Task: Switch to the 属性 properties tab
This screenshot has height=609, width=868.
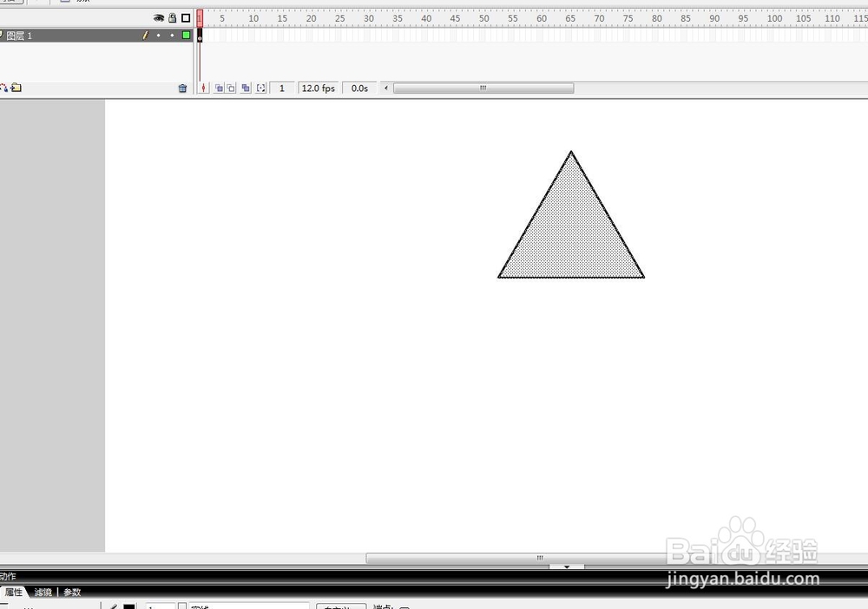Action: [14, 592]
